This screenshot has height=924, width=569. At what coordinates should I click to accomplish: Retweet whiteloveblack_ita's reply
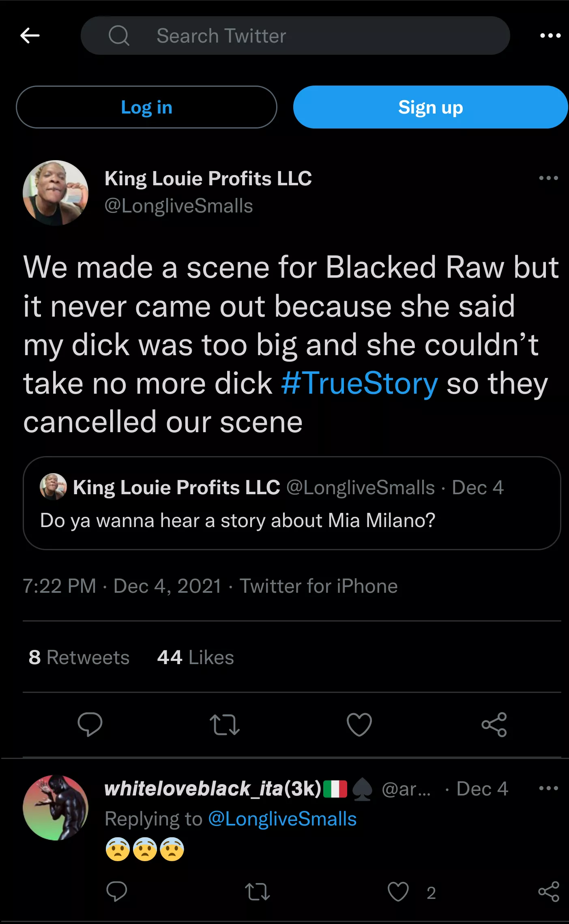(x=258, y=892)
